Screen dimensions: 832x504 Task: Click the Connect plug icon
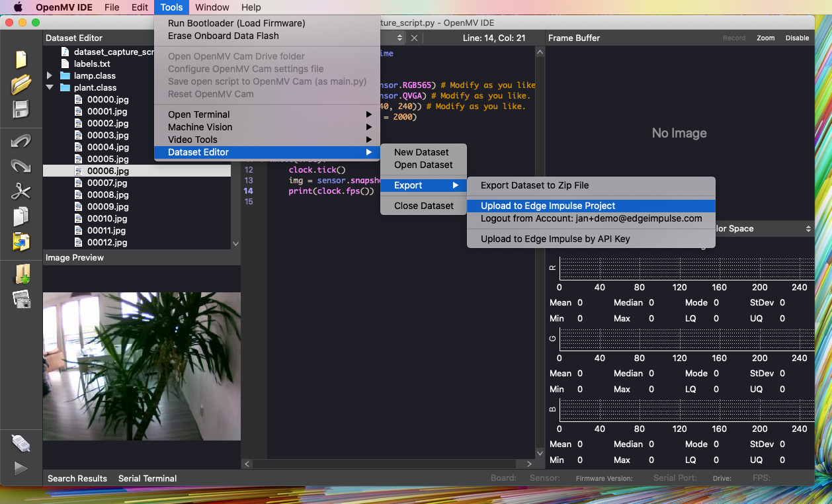click(x=21, y=443)
